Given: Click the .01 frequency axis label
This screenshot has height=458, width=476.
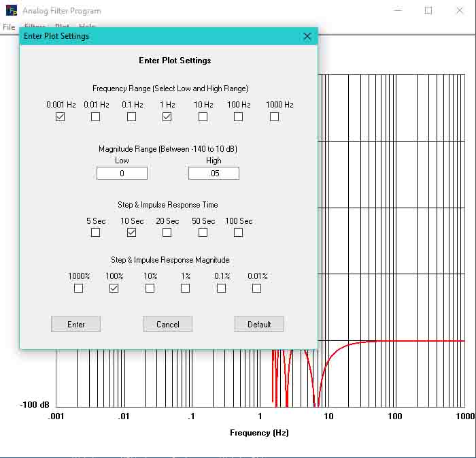Looking at the screenshot, I should click(x=124, y=416).
